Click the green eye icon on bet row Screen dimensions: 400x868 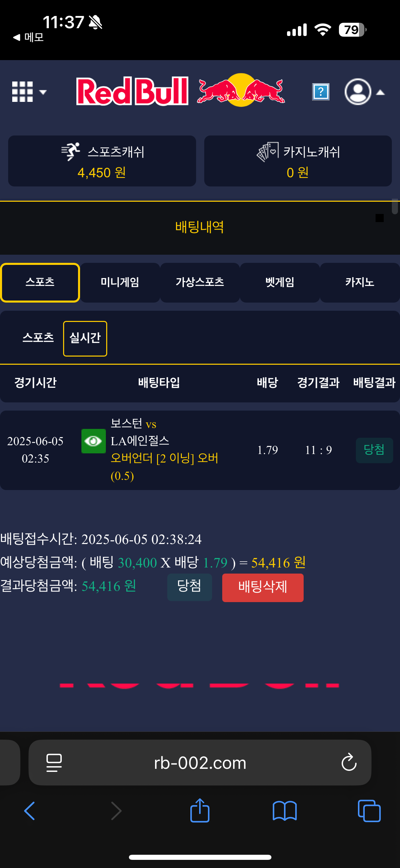[x=93, y=441]
